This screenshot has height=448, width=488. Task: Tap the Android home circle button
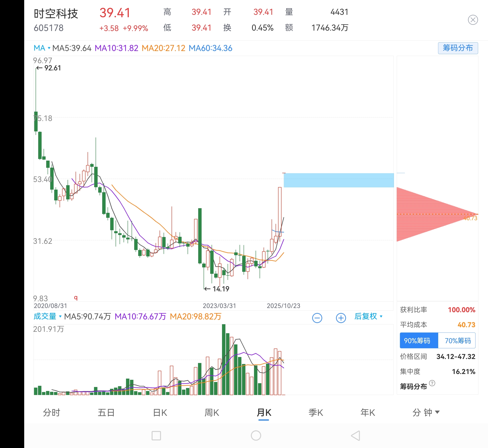pyautogui.click(x=256, y=436)
